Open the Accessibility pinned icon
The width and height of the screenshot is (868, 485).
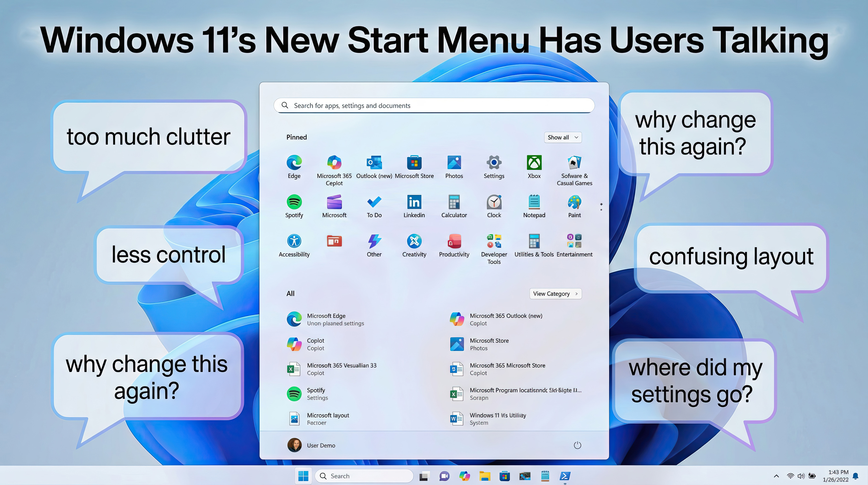coord(294,242)
